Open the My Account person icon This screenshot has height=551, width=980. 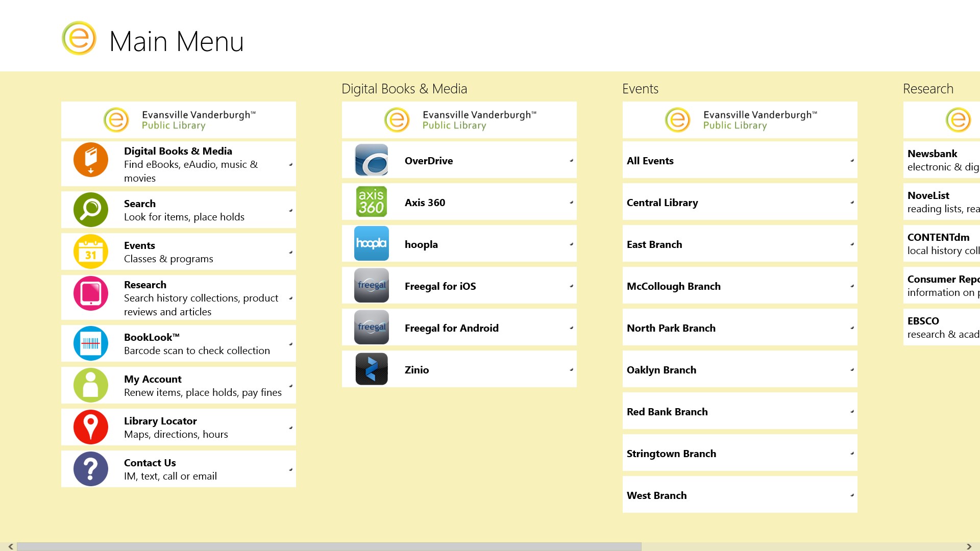91,385
